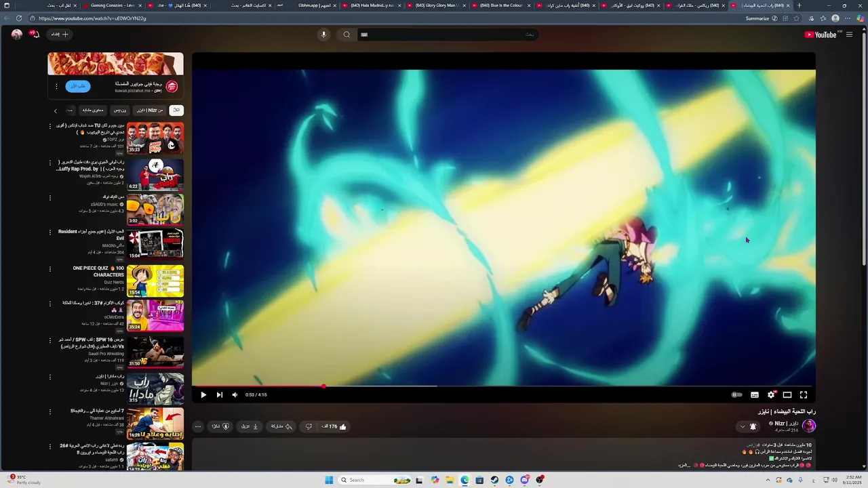Viewport: 868px width, 488px height.
Task: Open options for ONE PIECE QUIZ video
Action: point(50,269)
